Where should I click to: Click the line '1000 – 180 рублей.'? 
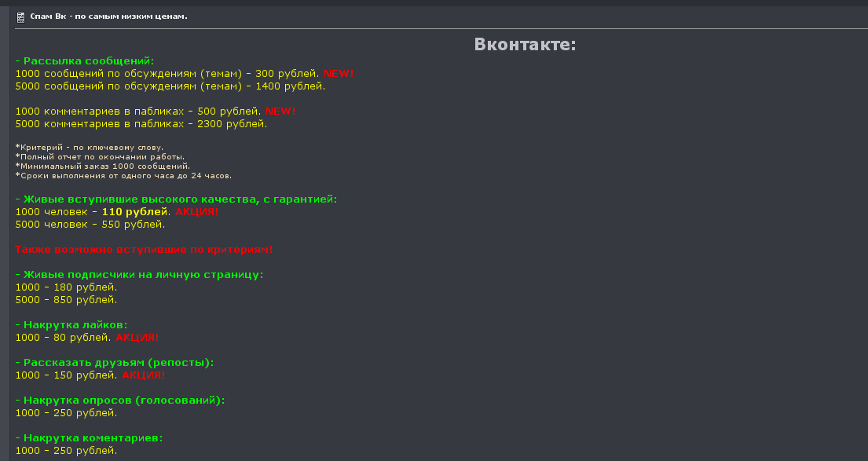pyautogui.click(x=67, y=287)
